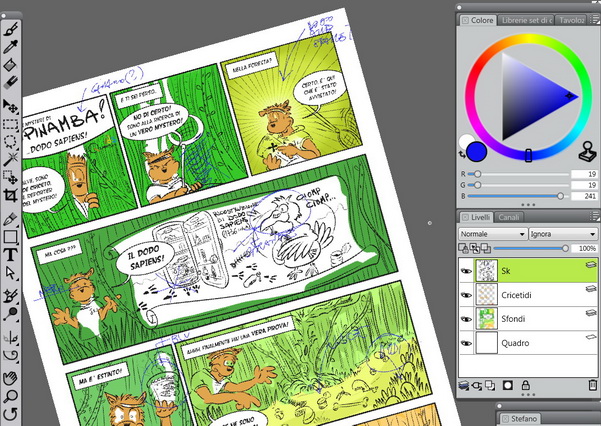Image resolution: width=601 pixels, height=426 pixels.
Task: Select the Cricetidi layer row
Action: (x=528, y=295)
